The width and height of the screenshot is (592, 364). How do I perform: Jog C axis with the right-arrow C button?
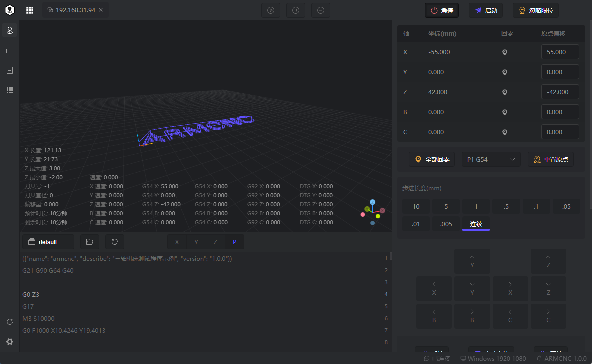[548, 316]
